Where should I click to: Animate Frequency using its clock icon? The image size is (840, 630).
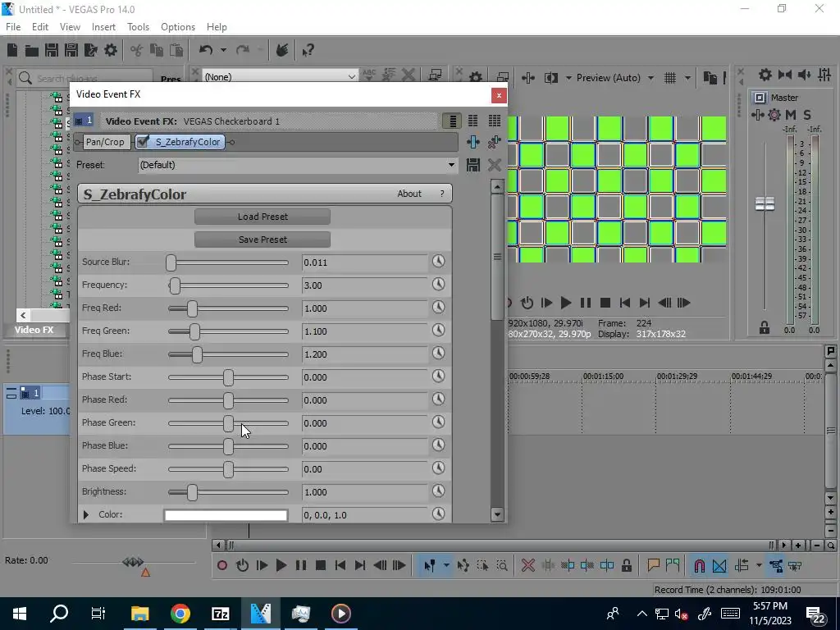(x=438, y=285)
